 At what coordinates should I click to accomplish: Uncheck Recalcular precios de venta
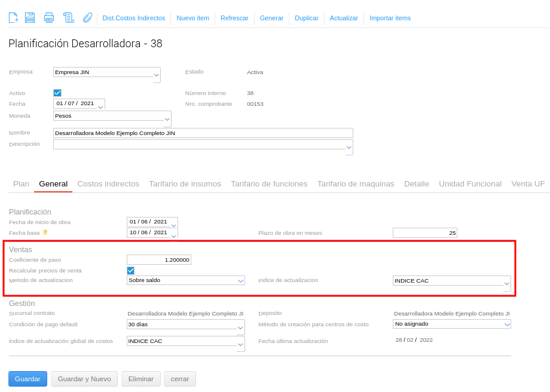coord(131,271)
